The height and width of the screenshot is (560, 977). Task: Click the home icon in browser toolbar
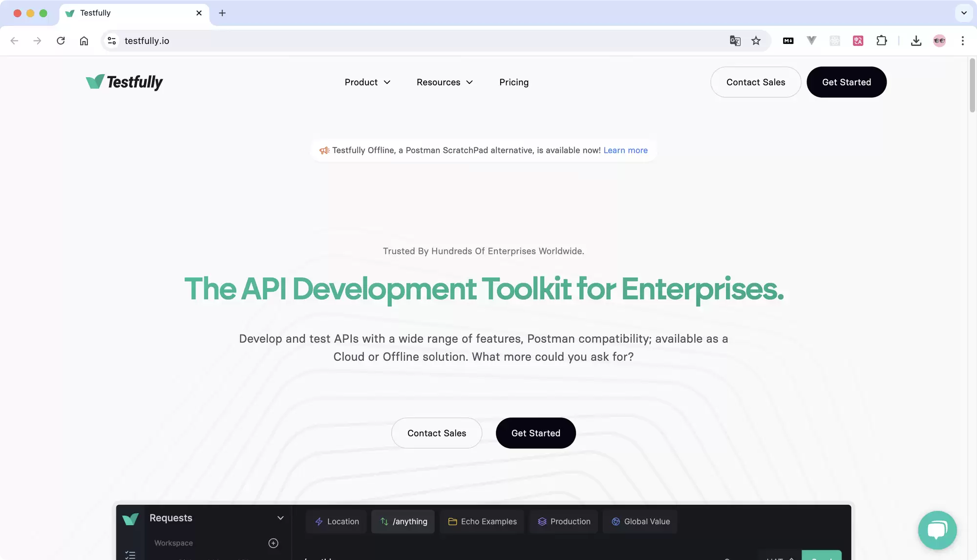(84, 41)
